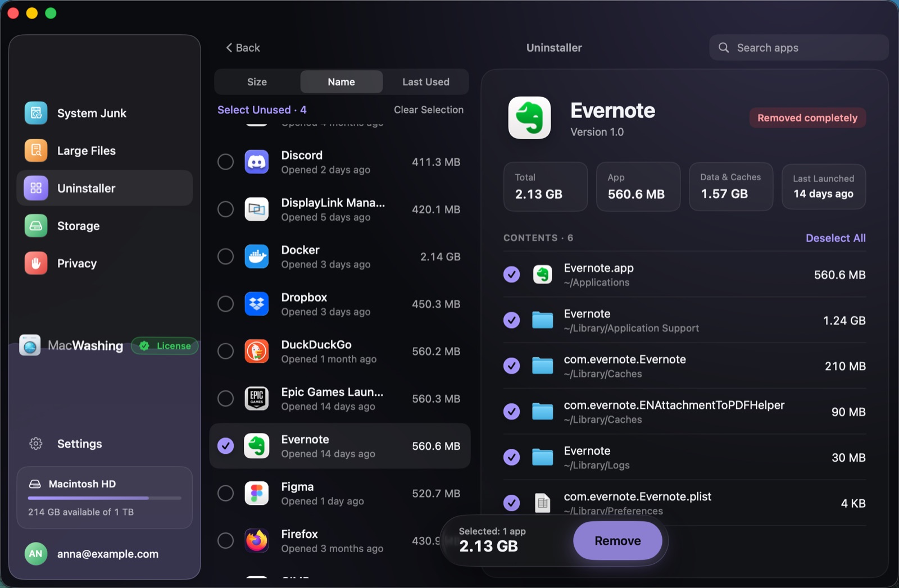The image size is (899, 588).
Task: Click the large Evernote elephant logo
Action: (529, 118)
